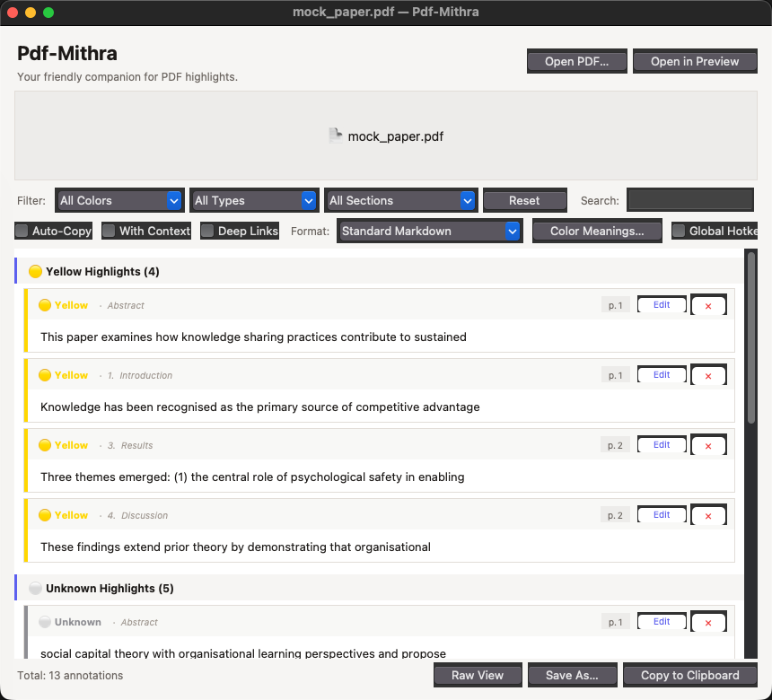Click "Total: 13 annotations" status text
Image resolution: width=772 pixels, height=700 pixels.
point(70,676)
